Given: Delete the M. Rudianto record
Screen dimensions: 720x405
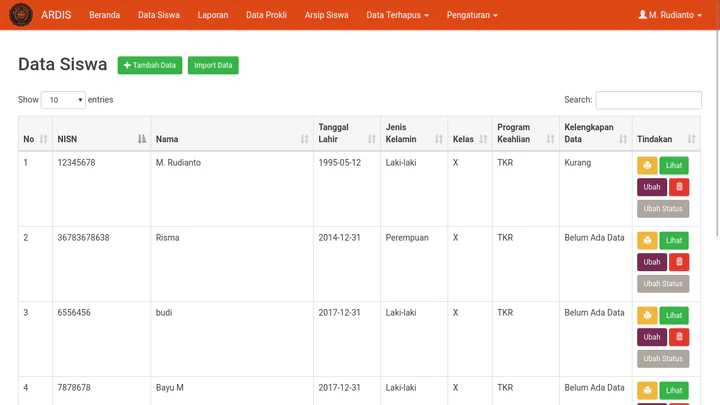Looking at the screenshot, I should [x=679, y=187].
